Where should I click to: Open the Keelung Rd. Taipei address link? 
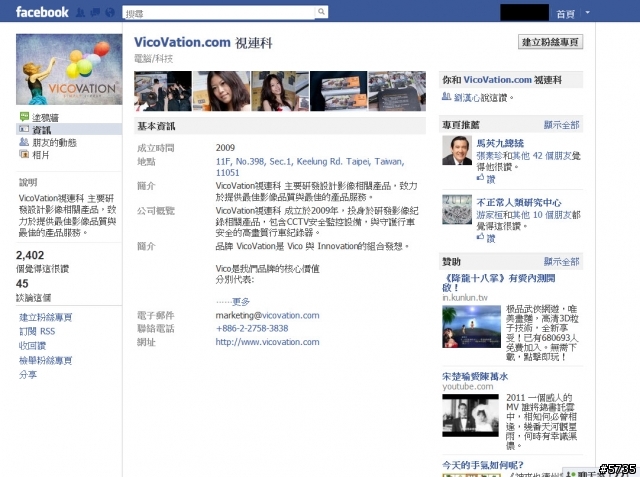310,167
